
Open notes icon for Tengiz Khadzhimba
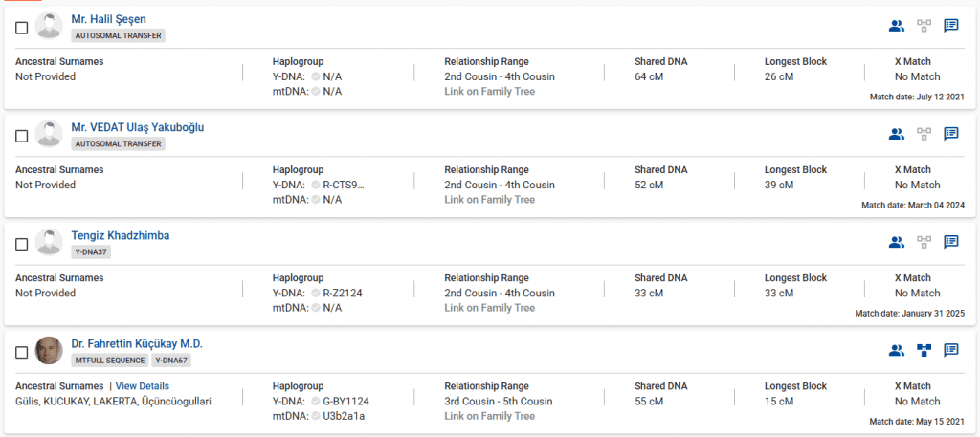951,242
